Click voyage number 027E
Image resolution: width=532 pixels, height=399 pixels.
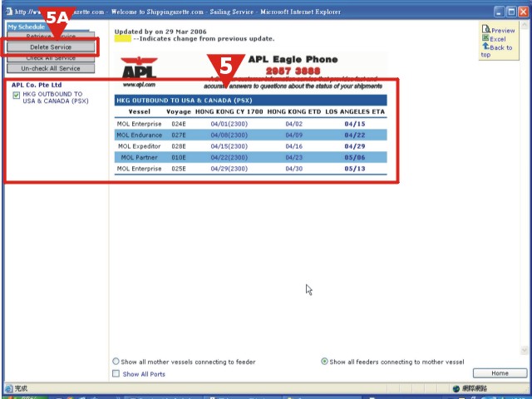[x=179, y=135]
